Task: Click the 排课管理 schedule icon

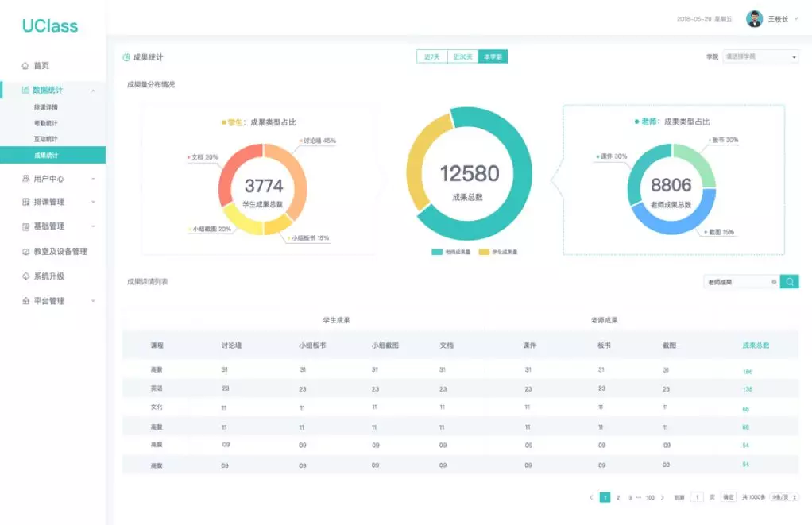Action: tap(25, 202)
